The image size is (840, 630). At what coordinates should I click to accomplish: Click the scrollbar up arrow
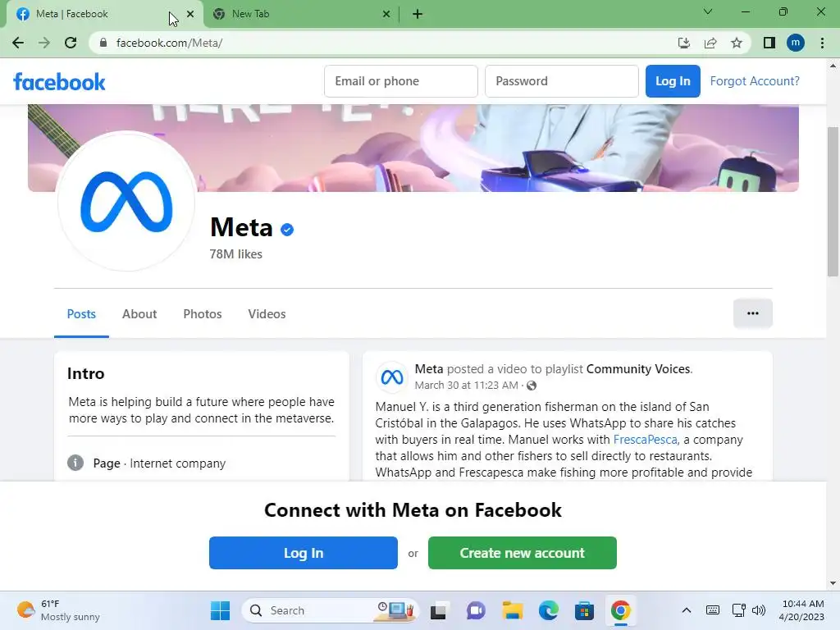pos(833,66)
